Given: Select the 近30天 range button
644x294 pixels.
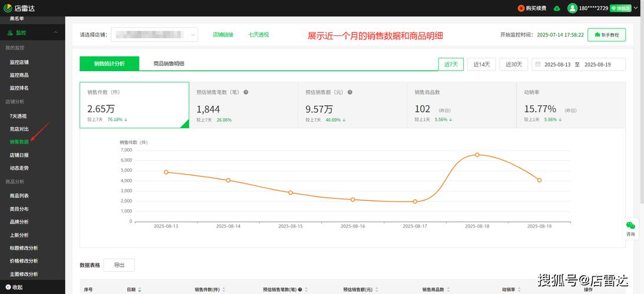Looking at the screenshot, I should [x=513, y=64].
